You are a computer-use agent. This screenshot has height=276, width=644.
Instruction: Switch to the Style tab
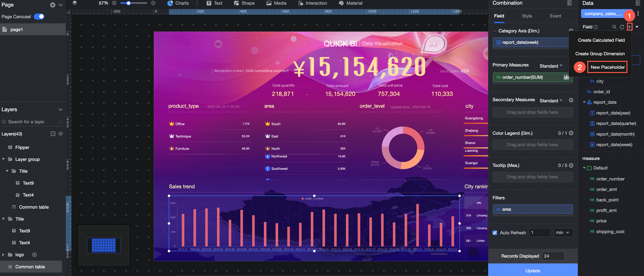point(527,16)
